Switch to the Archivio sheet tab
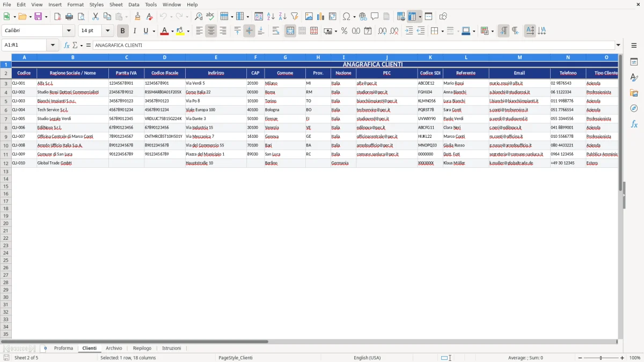The width and height of the screenshot is (644, 362). (114, 348)
